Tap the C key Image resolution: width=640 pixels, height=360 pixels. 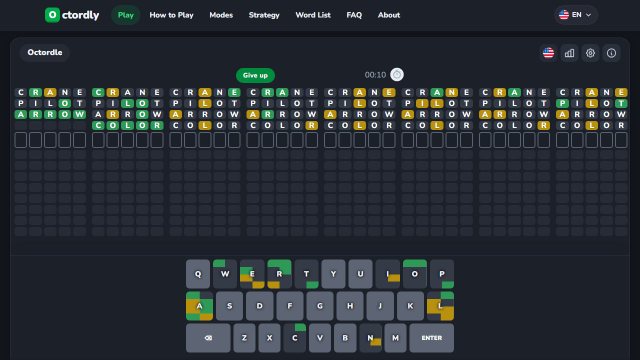click(x=295, y=338)
